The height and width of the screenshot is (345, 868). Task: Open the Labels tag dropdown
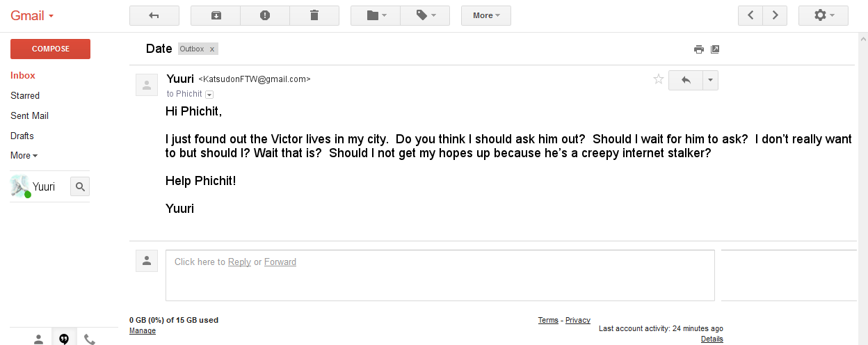[x=425, y=15]
